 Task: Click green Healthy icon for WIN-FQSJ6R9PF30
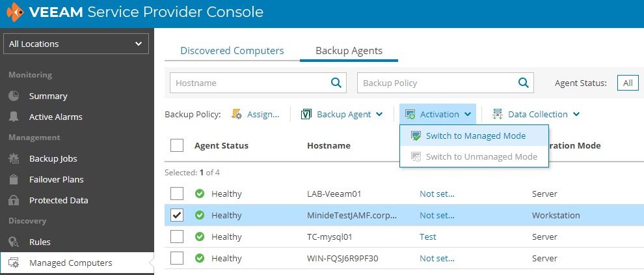click(200, 258)
